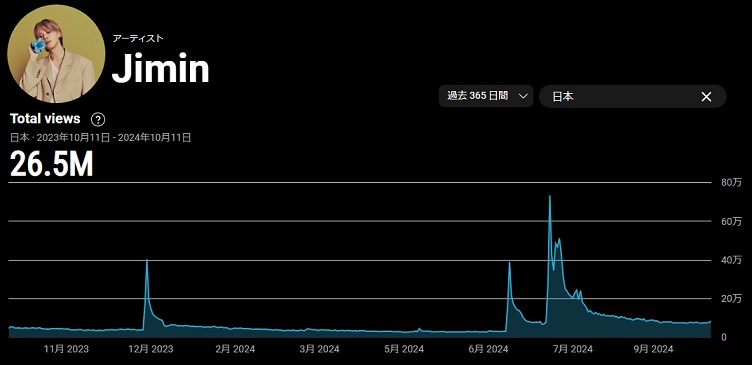The image size is (752, 365).
Task: Select the 5月 2024 axis label
Action: [404, 349]
